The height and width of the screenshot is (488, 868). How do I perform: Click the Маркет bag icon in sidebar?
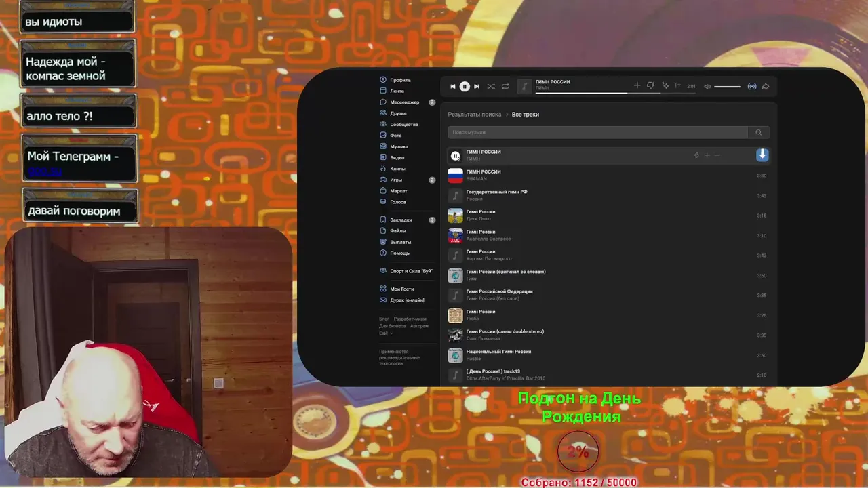click(383, 191)
